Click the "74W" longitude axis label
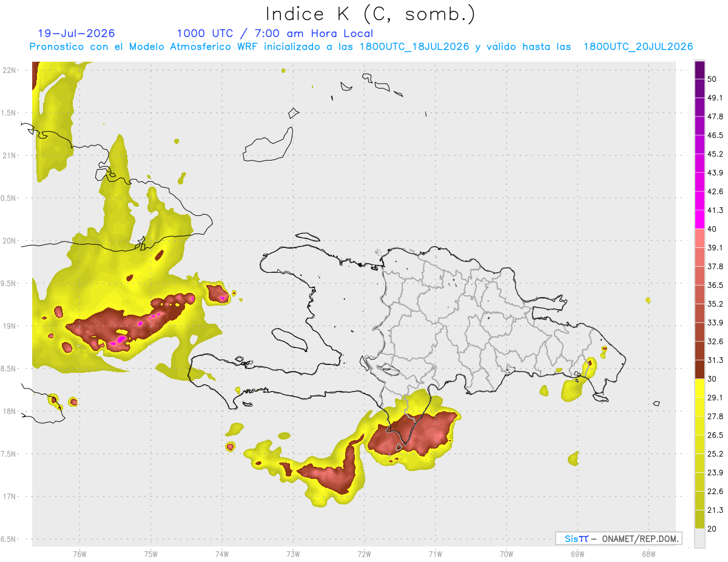Image resolution: width=728 pixels, height=562 pixels. click(222, 554)
